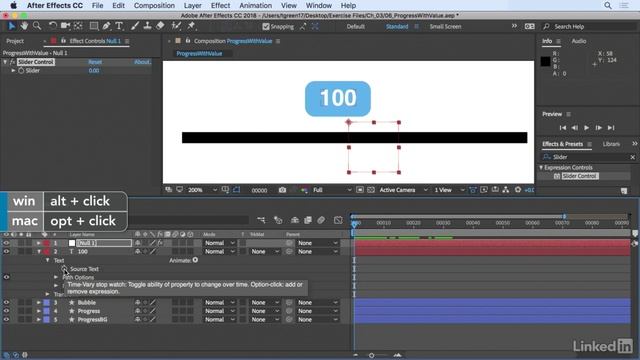The image size is (640, 360).
Task: Hide the Progress layer
Action: click(x=6, y=311)
